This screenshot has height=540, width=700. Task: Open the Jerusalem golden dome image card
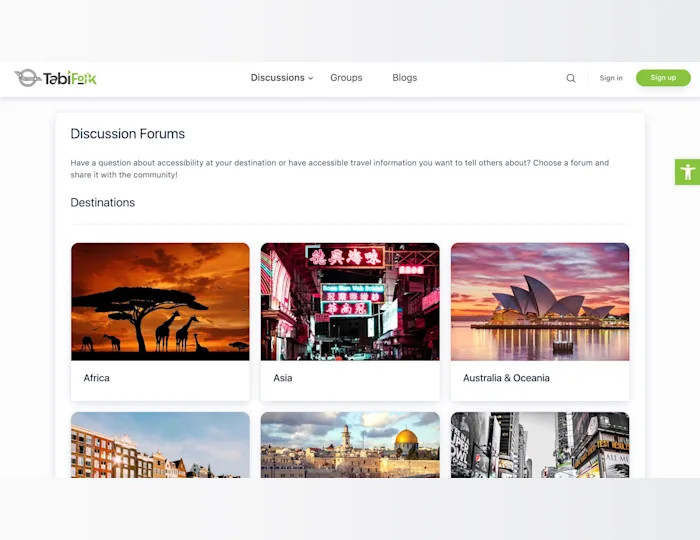[350, 445]
